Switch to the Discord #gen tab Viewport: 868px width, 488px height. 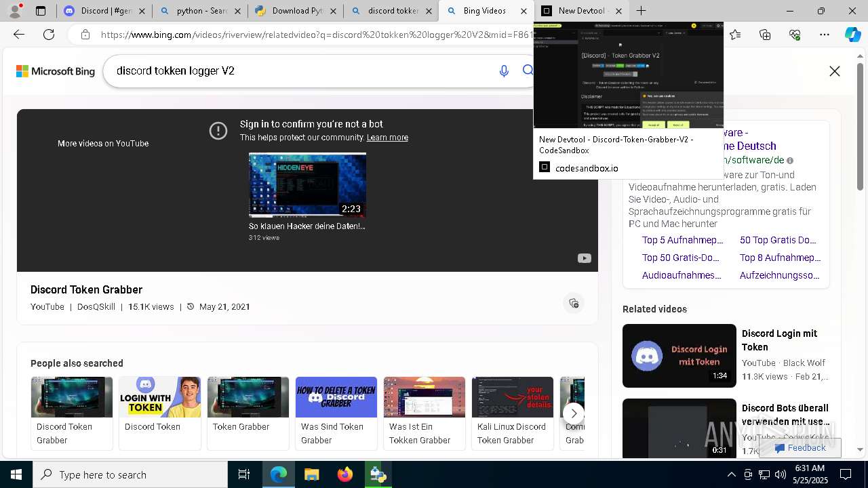point(104,11)
